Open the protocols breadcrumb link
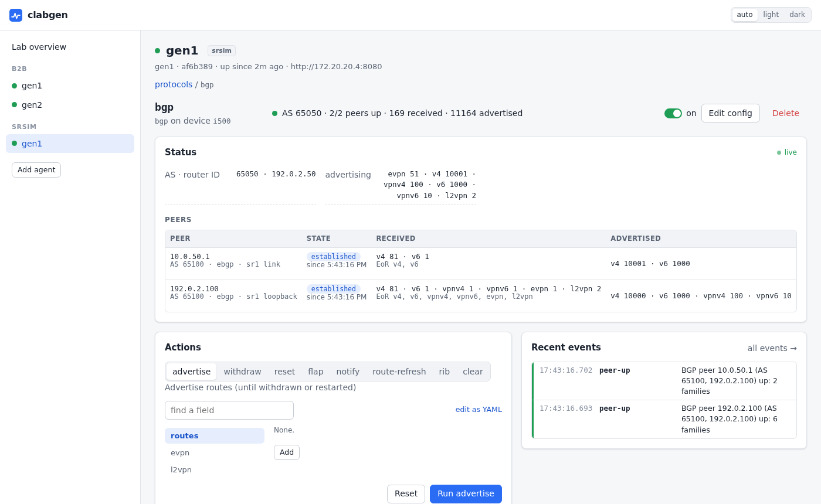Image resolution: width=821 pixels, height=504 pixels. pyautogui.click(x=174, y=84)
